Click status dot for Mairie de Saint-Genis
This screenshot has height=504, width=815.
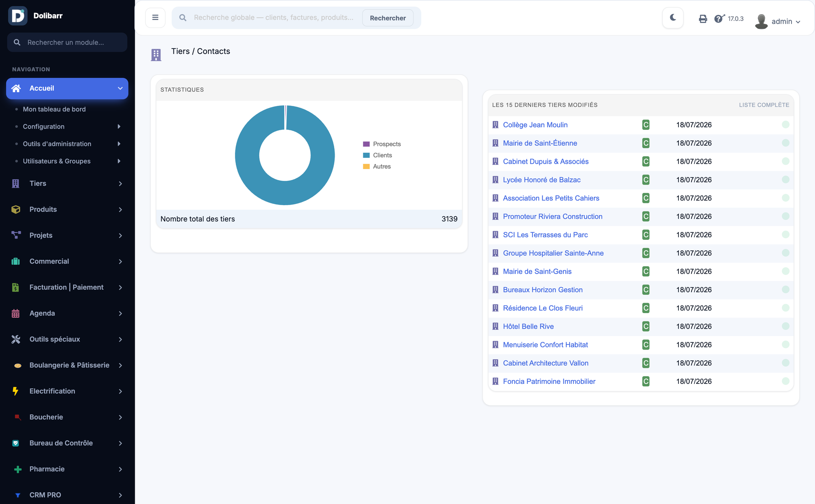pyautogui.click(x=785, y=271)
